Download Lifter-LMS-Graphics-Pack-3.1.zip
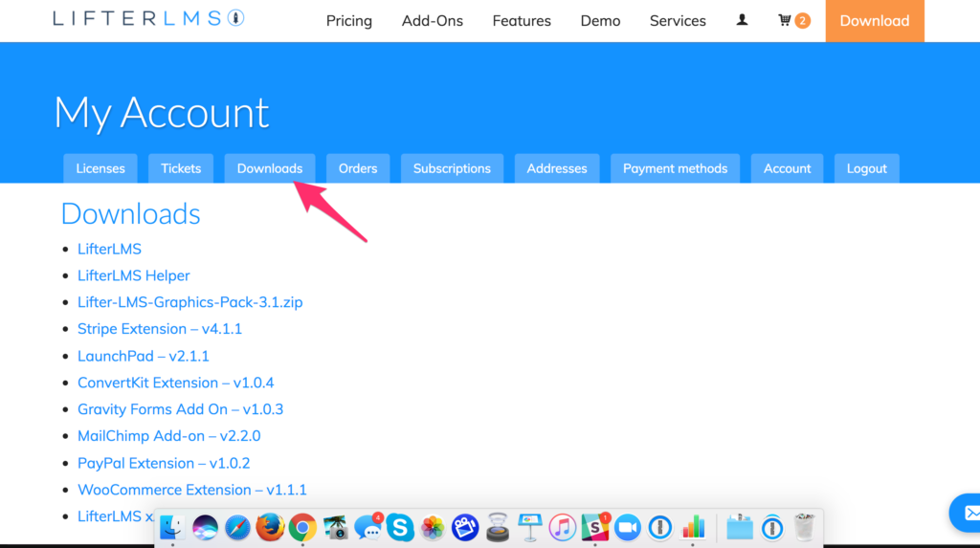Screen dimensions: 980x548 point(189,302)
